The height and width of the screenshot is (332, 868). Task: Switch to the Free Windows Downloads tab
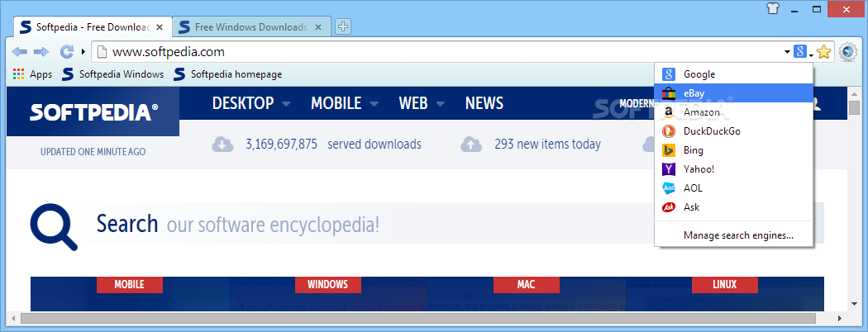click(x=252, y=26)
